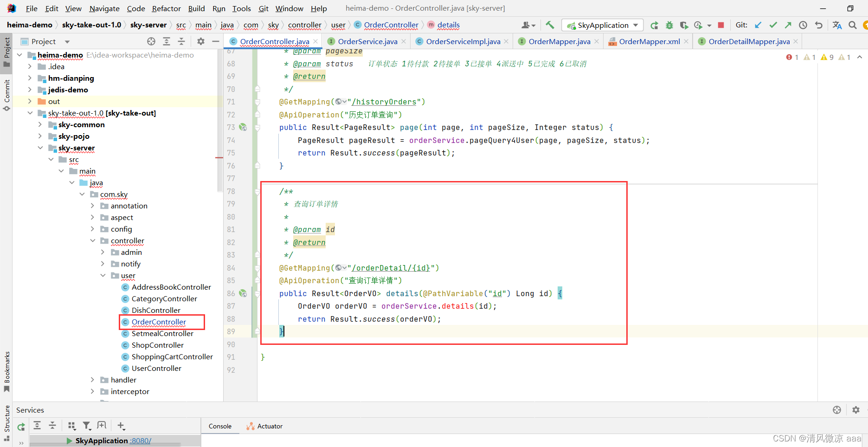Image resolution: width=868 pixels, height=447 pixels.
Task: Open the Bookmarks tool window
Action: click(x=6, y=371)
